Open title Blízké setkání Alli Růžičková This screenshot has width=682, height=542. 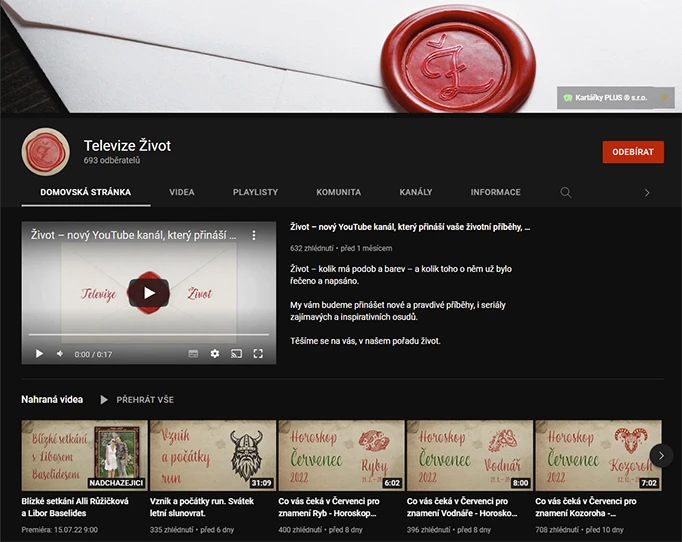(x=75, y=507)
